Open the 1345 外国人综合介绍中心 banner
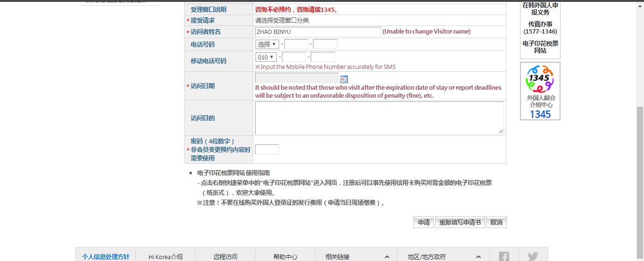Viewport: 644px width, 261px height. pyautogui.click(x=540, y=91)
